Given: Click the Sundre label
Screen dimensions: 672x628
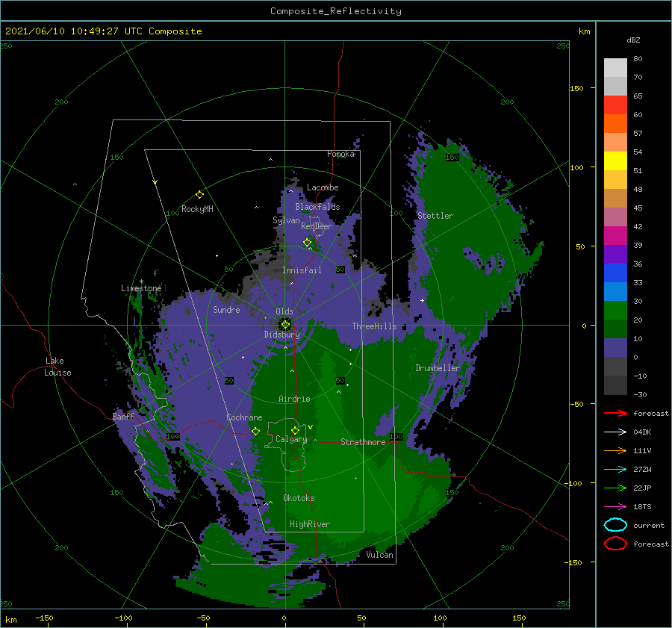Looking at the screenshot, I should click(x=226, y=309).
